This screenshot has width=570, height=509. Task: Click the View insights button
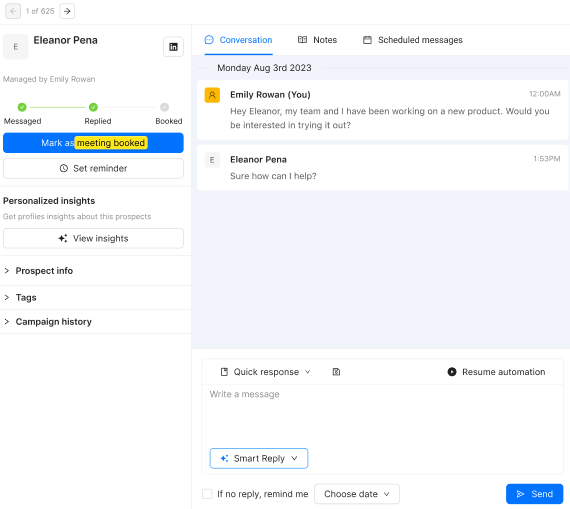click(x=93, y=239)
